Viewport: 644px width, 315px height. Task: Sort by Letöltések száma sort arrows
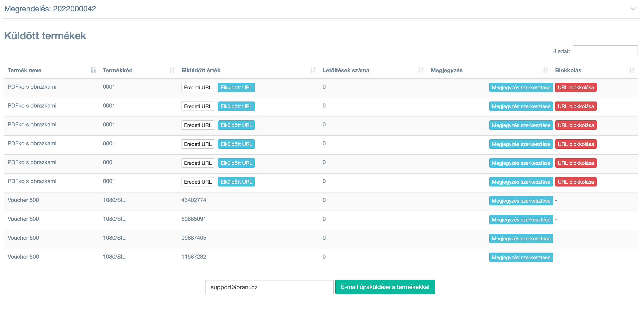pyautogui.click(x=421, y=70)
